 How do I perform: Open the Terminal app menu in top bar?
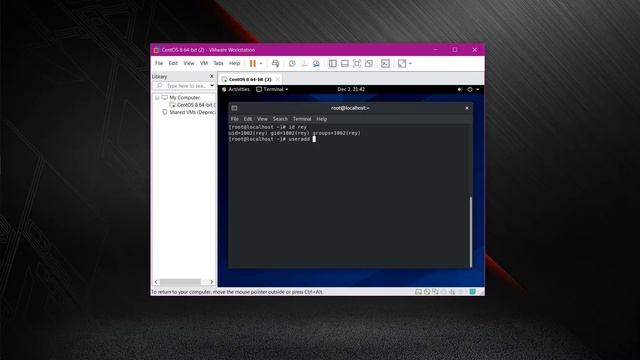(272, 89)
